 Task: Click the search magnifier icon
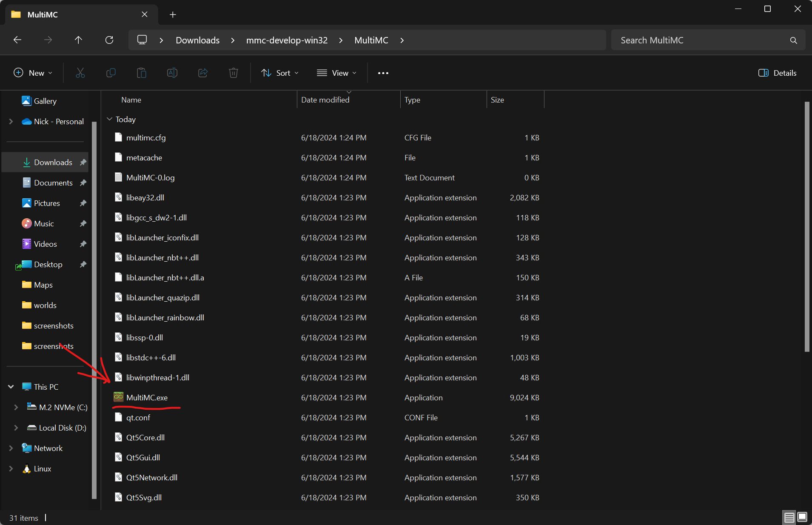point(793,40)
